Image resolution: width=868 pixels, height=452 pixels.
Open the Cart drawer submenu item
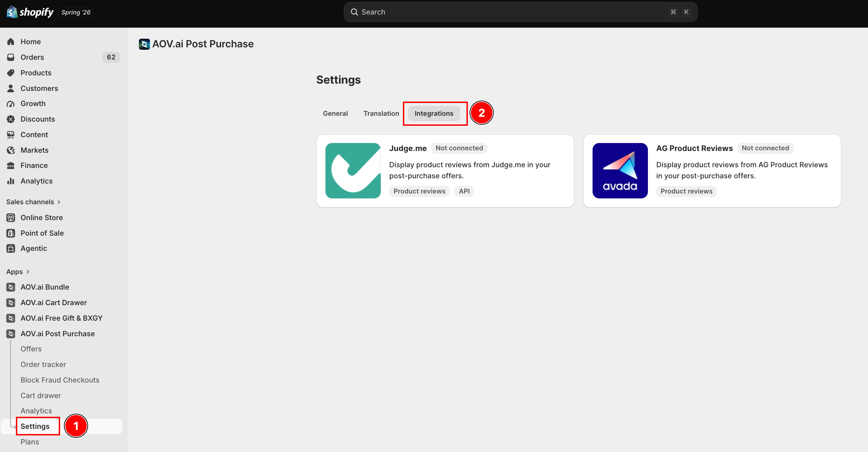41,396
